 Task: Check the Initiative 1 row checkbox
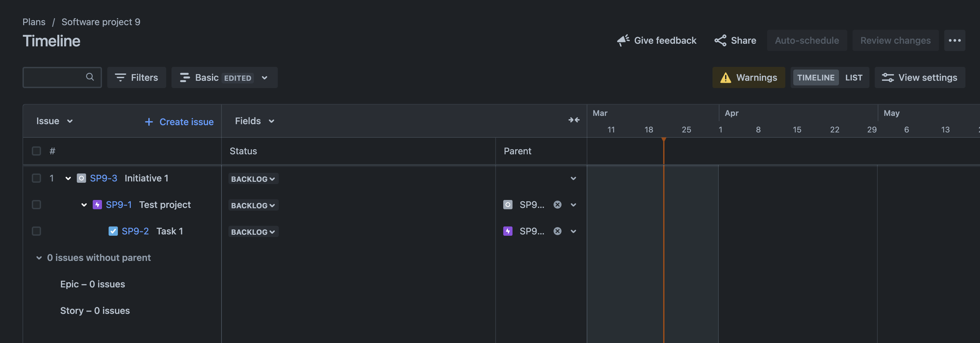pyautogui.click(x=36, y=178)
